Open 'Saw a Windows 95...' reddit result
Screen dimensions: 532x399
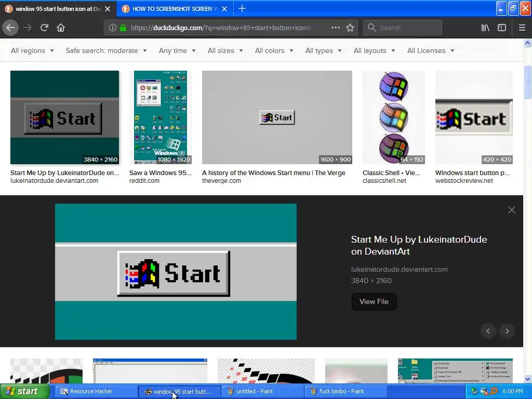pyautogui.click(x=160, y=172)
